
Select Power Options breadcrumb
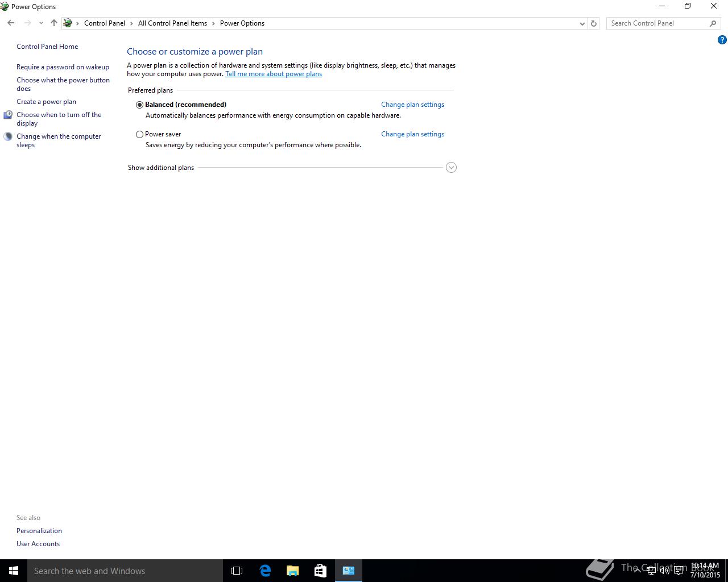tap(242, 23)
